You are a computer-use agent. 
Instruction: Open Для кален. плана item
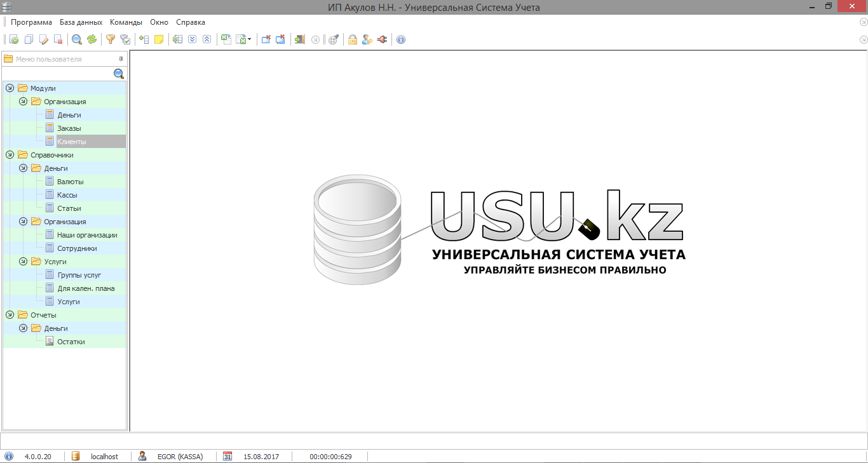pos(86,288)
